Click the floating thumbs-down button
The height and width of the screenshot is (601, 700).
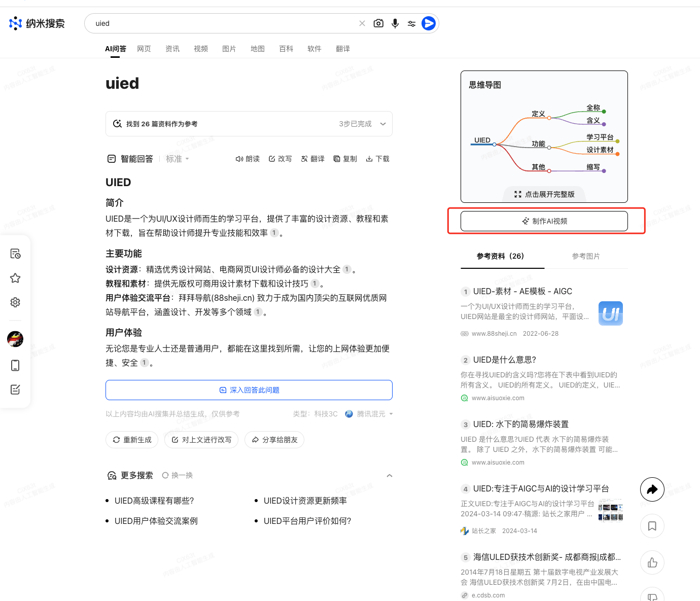pos(652,595)
